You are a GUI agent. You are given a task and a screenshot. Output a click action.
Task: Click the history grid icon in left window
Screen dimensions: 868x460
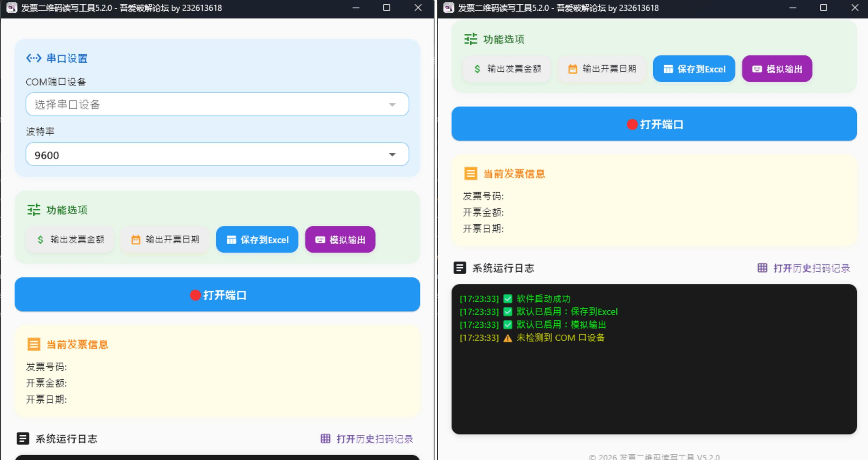coord(325,438)
